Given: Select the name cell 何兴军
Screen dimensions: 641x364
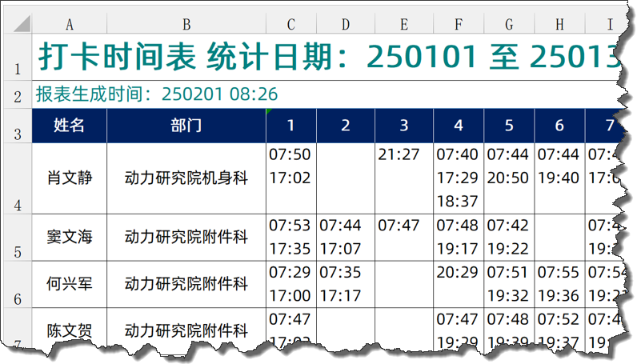Looking at the screenshot, I should coord(70,284).
